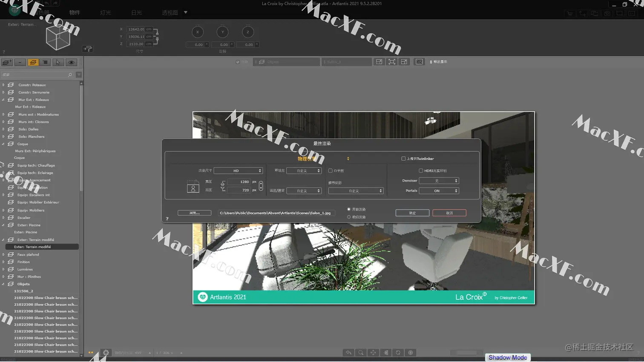Click the 浏览... browse button
Image resolution: width=644 pixels, height=362 pixels.
click(x=194, y=213)
